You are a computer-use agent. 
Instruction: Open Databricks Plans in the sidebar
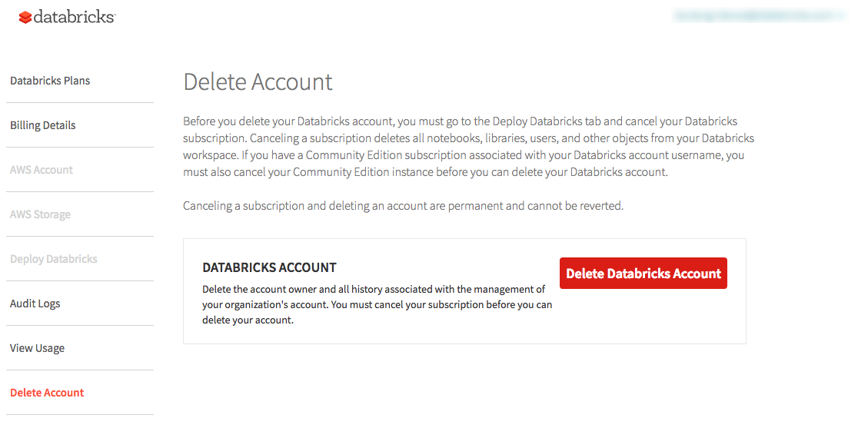[x=50, y=81]
